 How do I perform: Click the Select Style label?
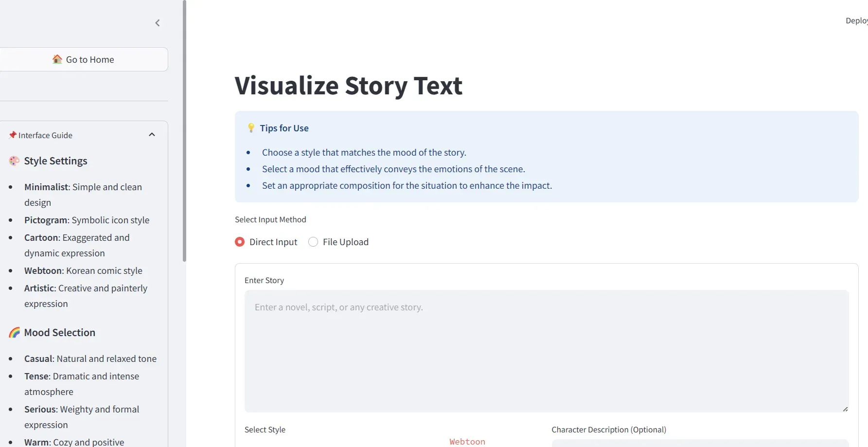pos(265,429)
